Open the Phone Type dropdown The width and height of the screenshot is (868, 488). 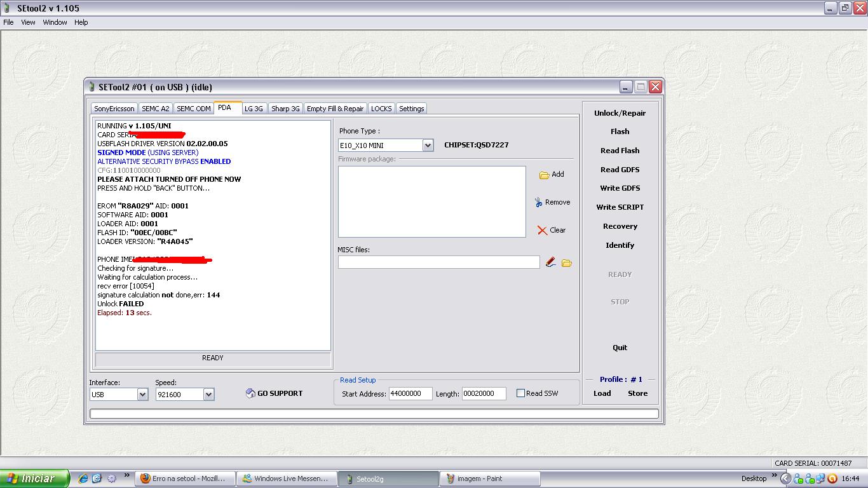pyautogui.click(x=428, y=146)
